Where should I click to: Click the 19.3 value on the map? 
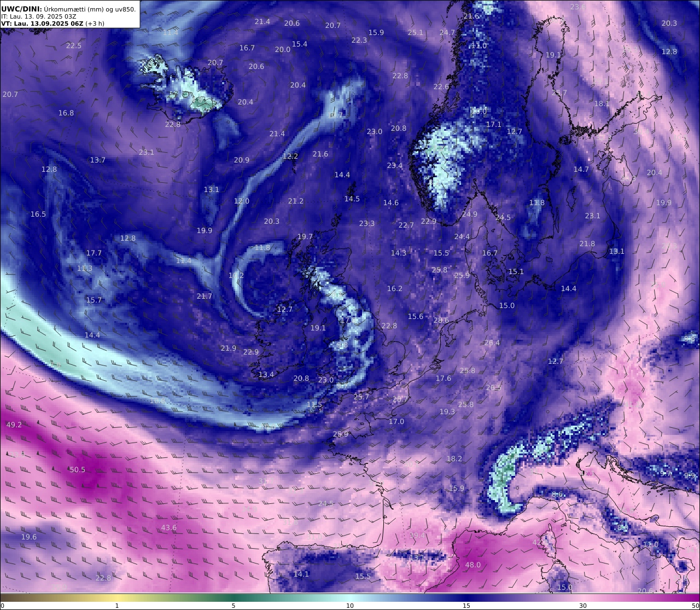[447, 411]
